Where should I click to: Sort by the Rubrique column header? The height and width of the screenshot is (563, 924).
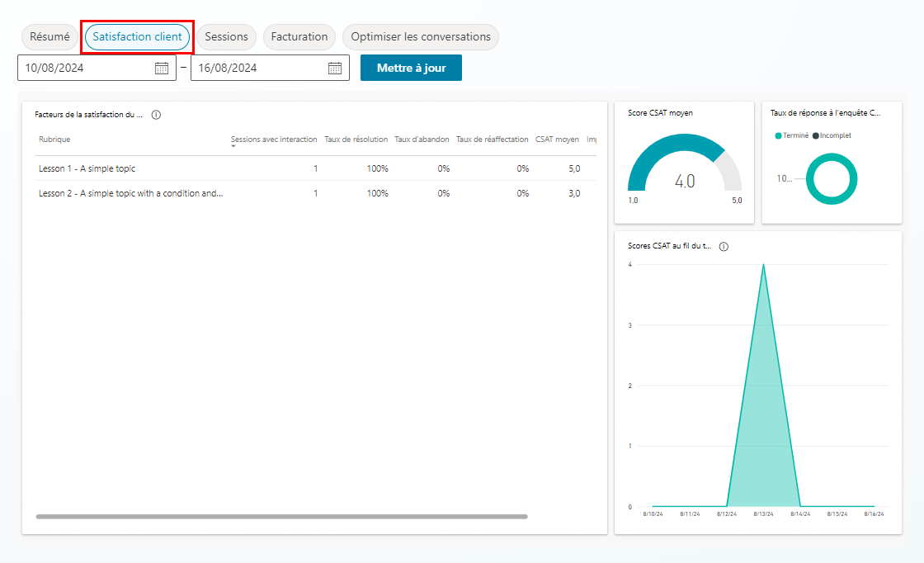point(54,140)
